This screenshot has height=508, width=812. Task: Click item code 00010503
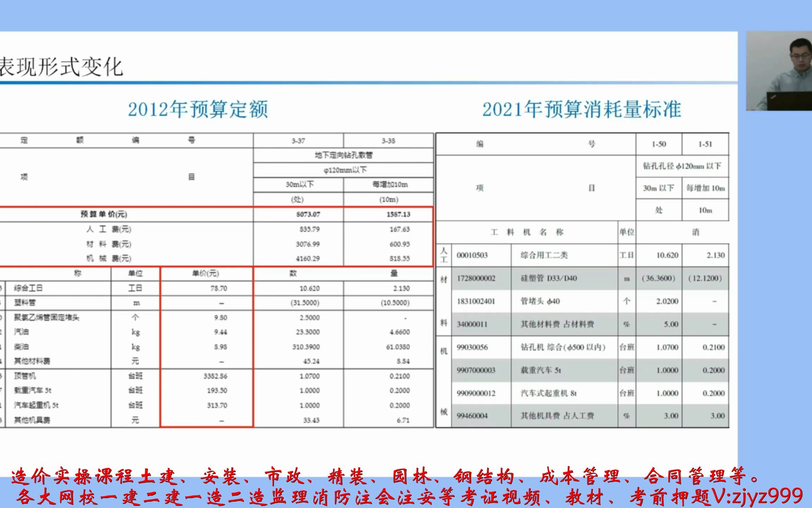pyautogui.click(x=472, y=255)
